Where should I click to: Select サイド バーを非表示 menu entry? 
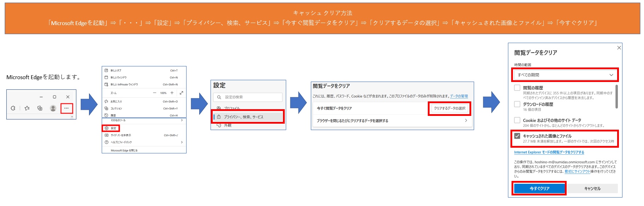click(x=144, y=135)
